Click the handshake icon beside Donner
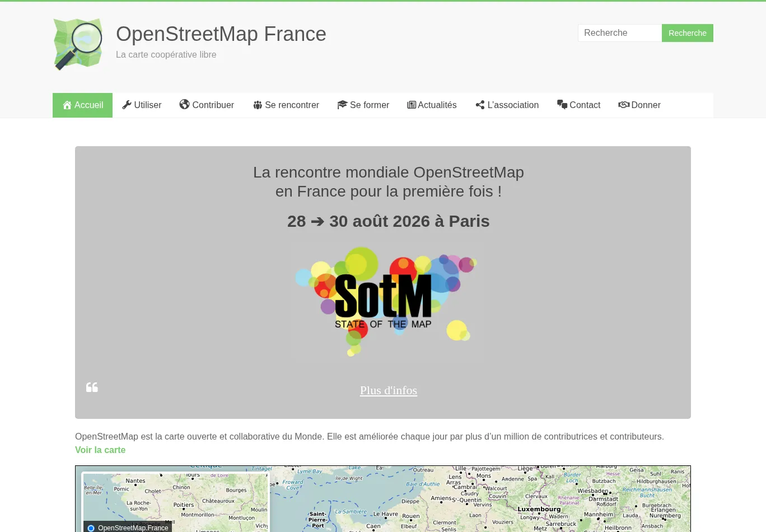This screenshot has height=532, width=766. coord(624,105)
